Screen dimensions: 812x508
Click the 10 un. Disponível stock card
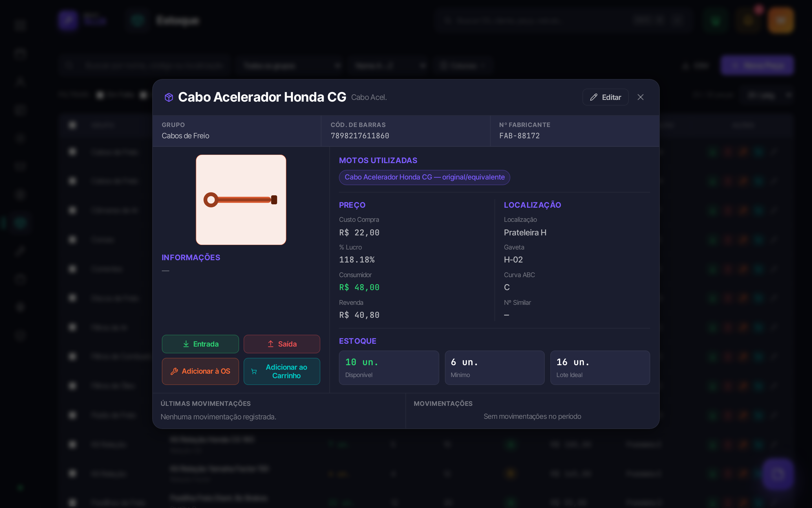point(389,367)
